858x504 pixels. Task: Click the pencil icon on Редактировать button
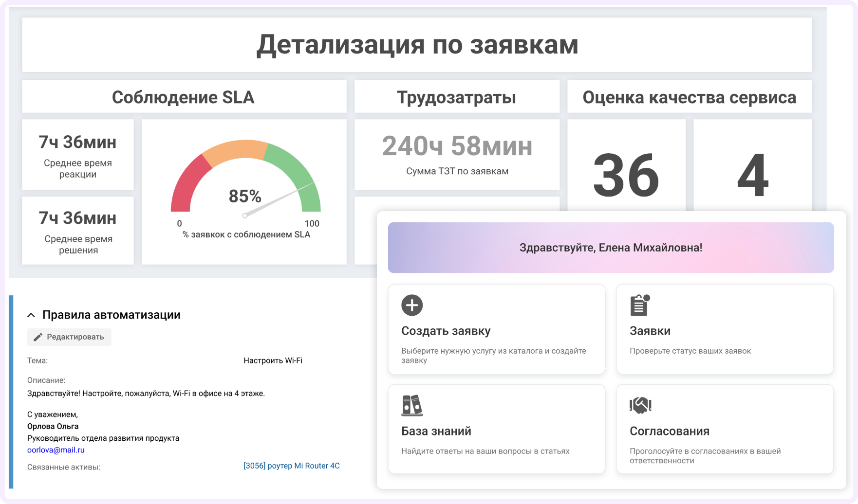[38, 336]
